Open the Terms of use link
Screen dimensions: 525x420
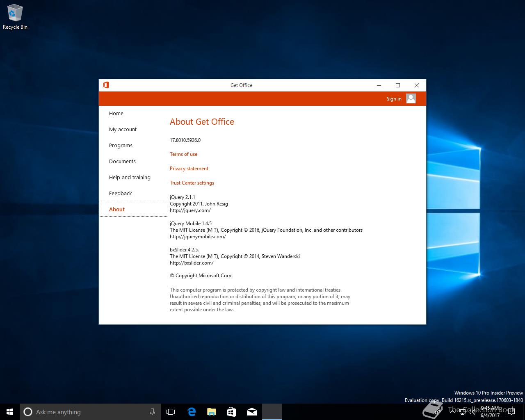pyautogui.click(x=183, y=154)
